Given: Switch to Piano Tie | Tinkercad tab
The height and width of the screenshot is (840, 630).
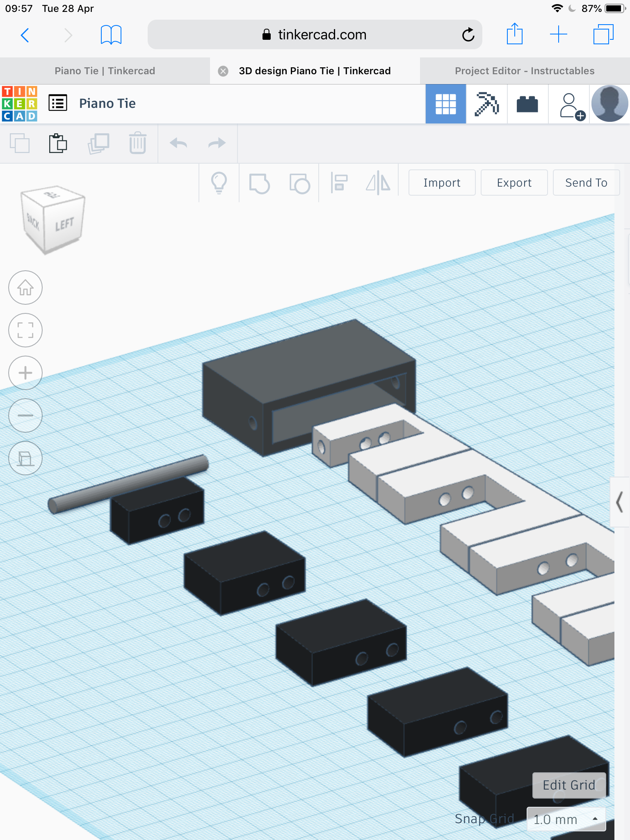Looking at the screenshot, I should point(105,71).
